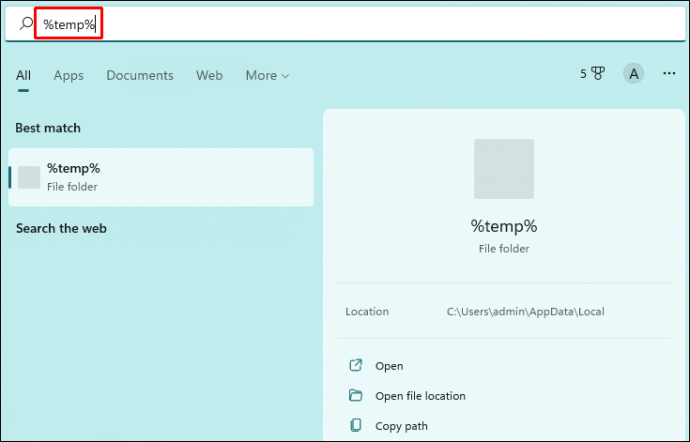Image resolution: width=690 pixels, height=442 pixels.
Task: Switch to the Documents tab
Action: (x=140, y=75)
